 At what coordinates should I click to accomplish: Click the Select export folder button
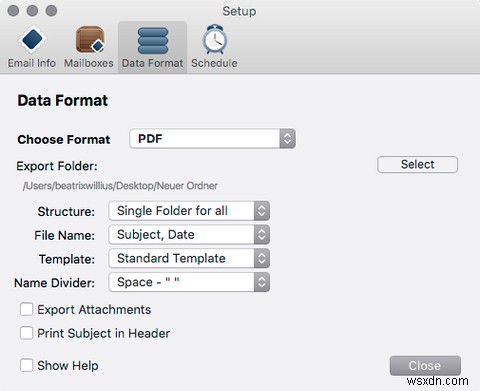click(417, 164)
